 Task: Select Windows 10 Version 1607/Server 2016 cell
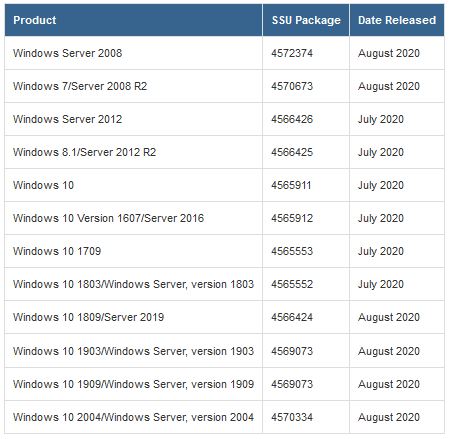tap(134, 218)
